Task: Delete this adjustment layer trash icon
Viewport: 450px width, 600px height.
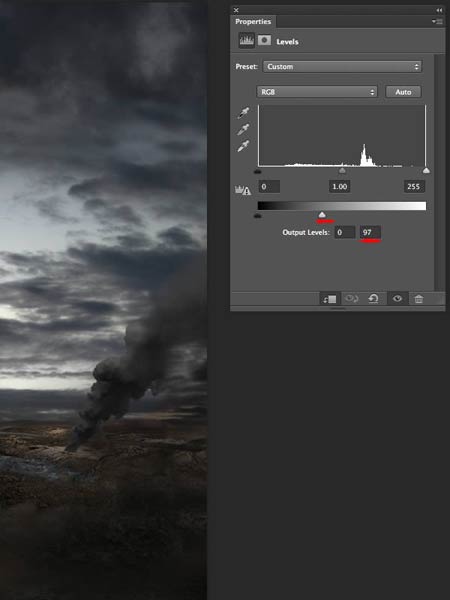Action: (x=419, y=299)
